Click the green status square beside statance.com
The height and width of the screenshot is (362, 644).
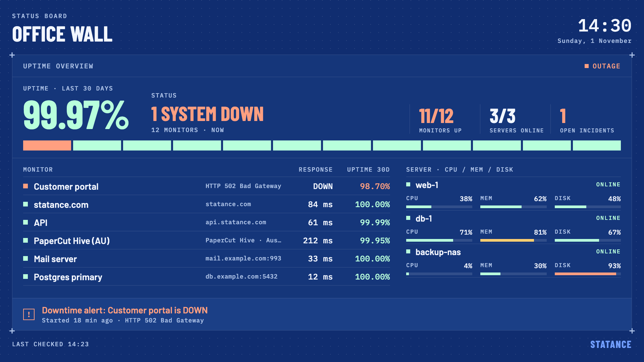pos(25,204)
